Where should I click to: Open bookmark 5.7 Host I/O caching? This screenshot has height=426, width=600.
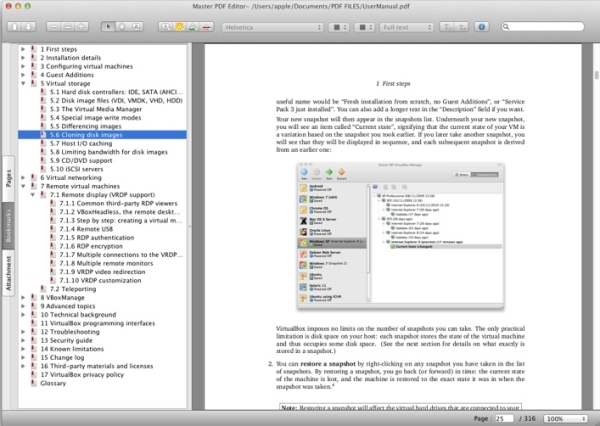[81, 144]
